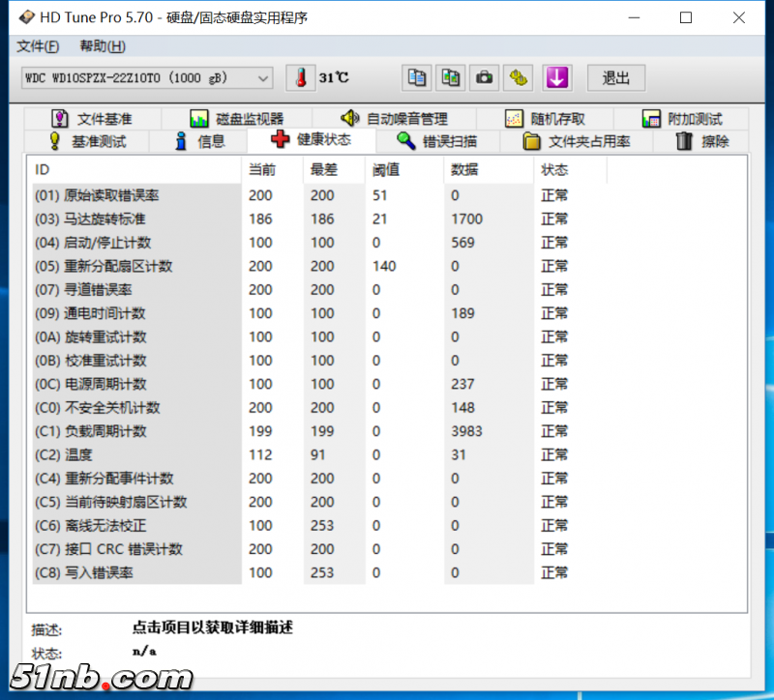This screenshot has height=700, width=774.
Task: Open the 文件(F) menu
Action: coord(38,46)
